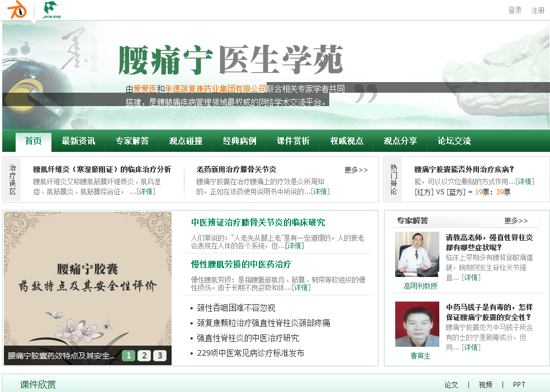This screenshot has height=392, width=550.
Task: Show slide 3 of the slideshow
Action: pyautogui.click(x=160, y=356)
